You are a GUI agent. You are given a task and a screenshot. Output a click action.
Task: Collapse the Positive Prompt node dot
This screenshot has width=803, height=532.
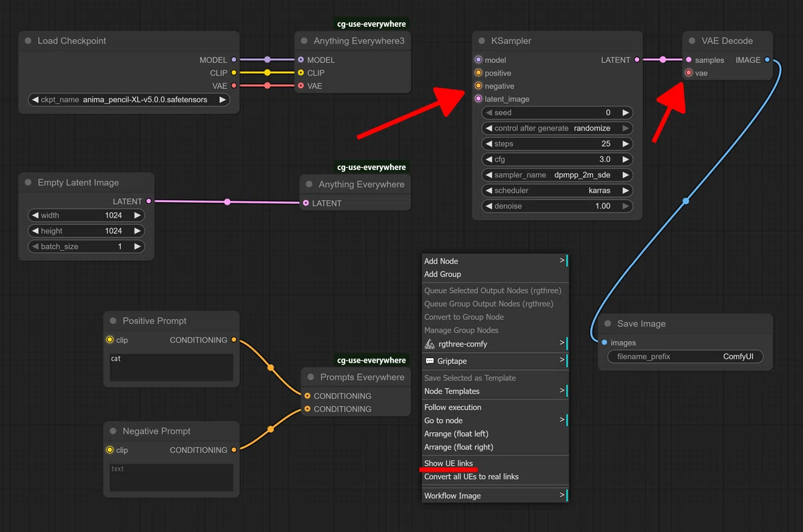(113, 321)
